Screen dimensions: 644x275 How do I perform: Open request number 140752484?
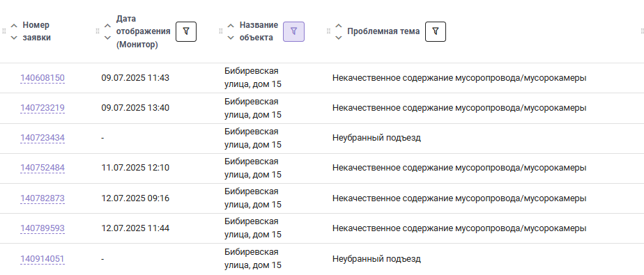(43, 168)
